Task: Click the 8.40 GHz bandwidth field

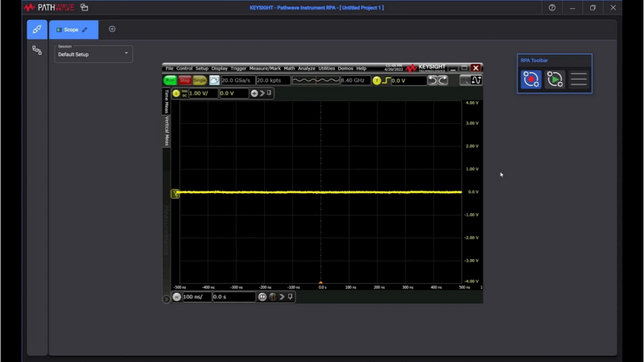Action: (355, 80)
